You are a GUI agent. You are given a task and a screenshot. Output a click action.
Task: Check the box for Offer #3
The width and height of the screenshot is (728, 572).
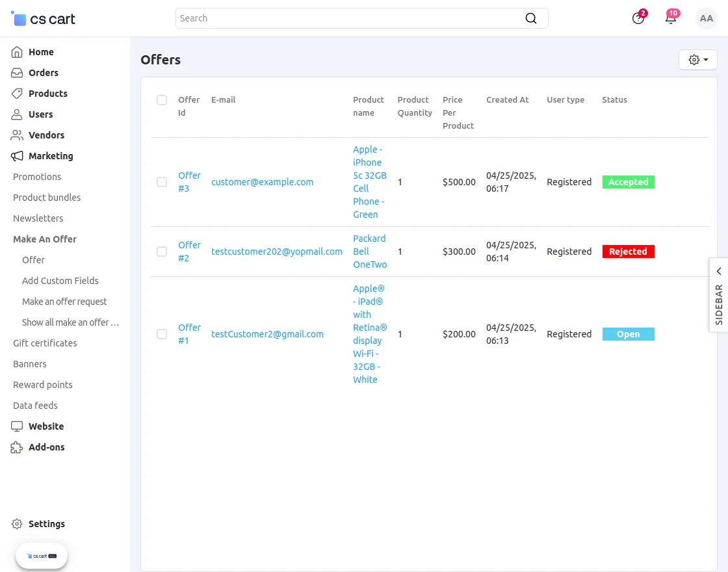162,182
